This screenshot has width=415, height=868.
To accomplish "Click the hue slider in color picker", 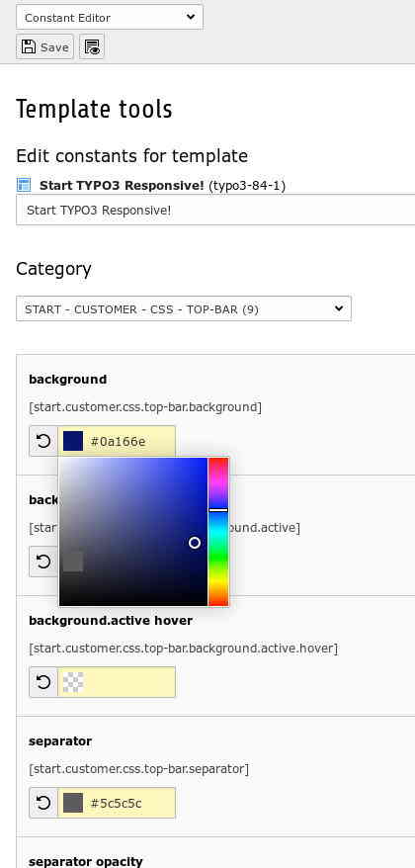I will coord(218,532).
